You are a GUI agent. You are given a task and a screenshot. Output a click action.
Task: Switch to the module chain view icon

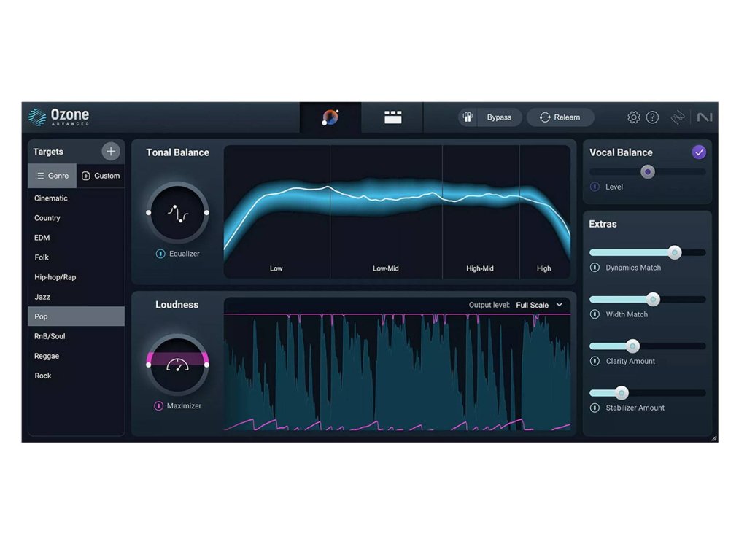point(392,117)
